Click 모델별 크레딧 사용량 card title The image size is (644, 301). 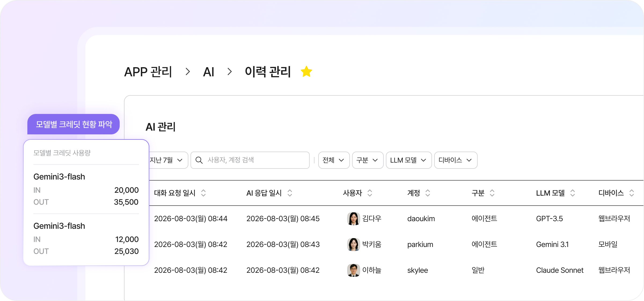pos(62,153)
